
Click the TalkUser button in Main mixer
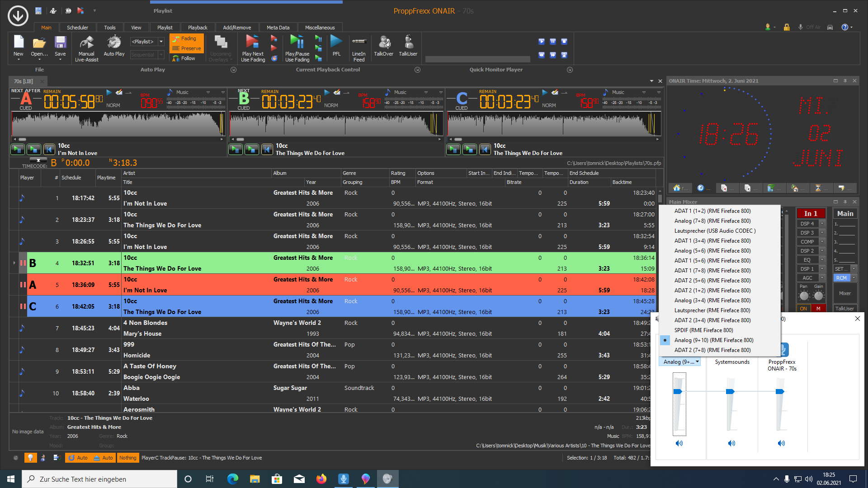844,309
